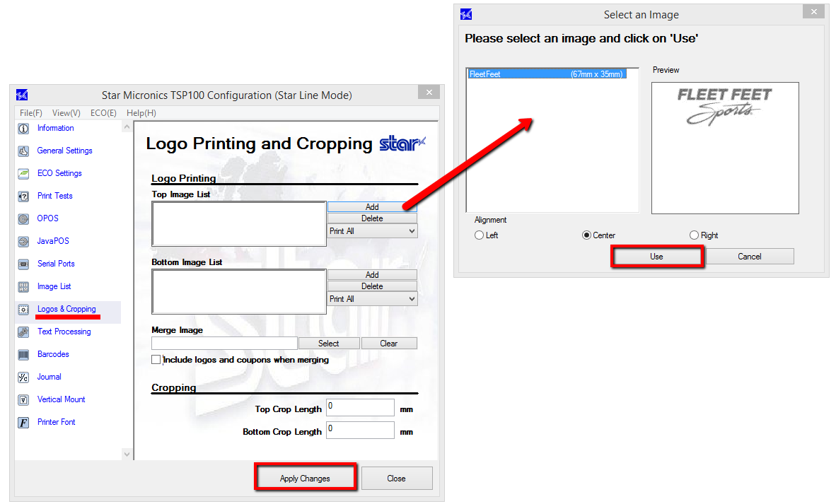Add an image to the Top Image List
The image size is (836, 504).
[x=372, y=206]
